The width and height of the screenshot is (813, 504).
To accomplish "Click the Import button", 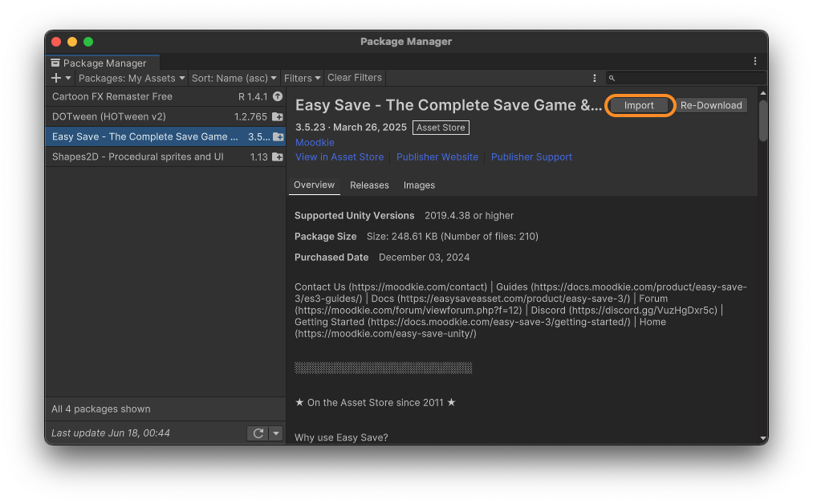I will (x=639, y=105).
